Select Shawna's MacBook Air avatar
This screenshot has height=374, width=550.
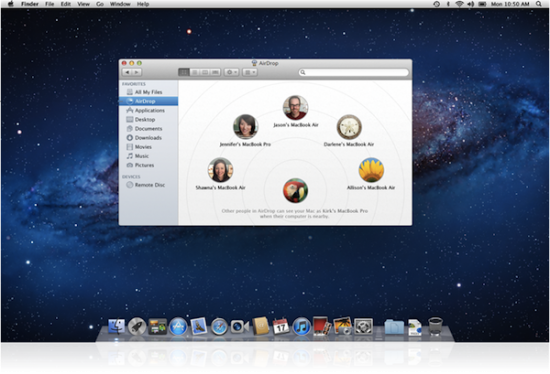point(220,170)
